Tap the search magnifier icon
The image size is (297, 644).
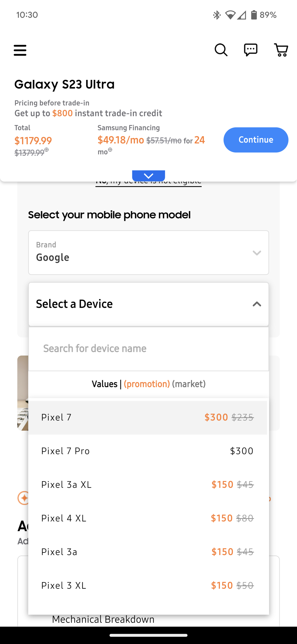pyautogui.click(x=221, y=50)
